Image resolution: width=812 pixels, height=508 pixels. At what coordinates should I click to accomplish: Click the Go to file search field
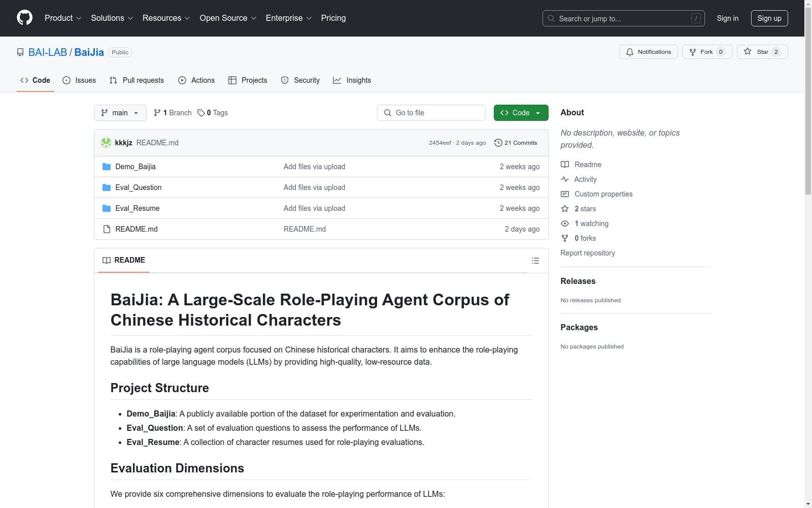[431, 113]
